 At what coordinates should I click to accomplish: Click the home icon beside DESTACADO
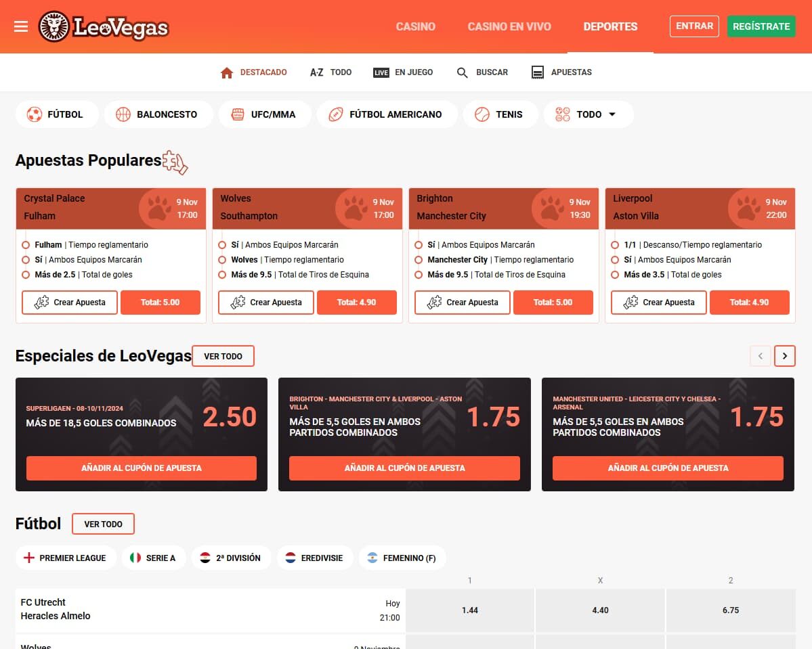tap(227, 72)
